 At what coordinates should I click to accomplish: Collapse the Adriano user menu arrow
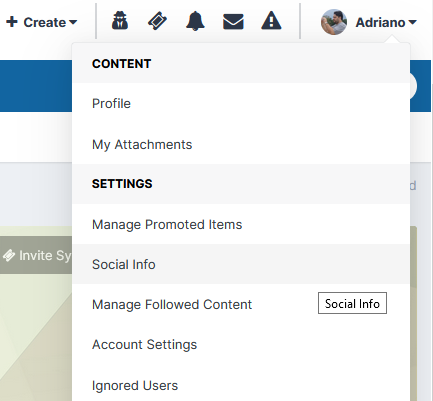(412, 23)
